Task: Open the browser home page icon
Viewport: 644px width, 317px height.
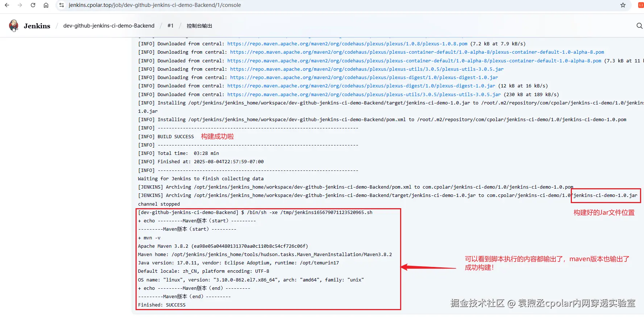Action: click(x=46, y=5)
